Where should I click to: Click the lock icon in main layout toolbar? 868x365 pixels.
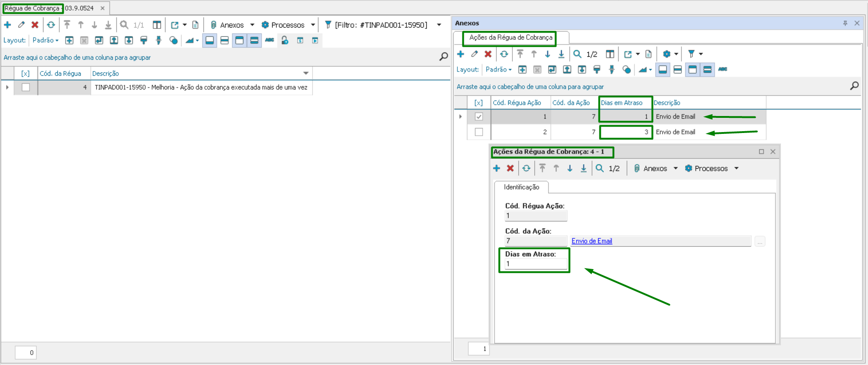285,40
